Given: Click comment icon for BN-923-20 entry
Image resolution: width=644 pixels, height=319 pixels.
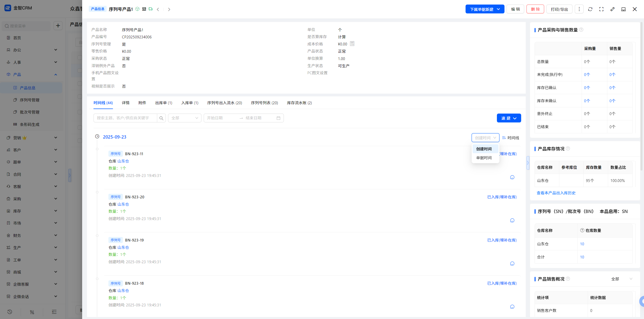Looking at the screenshot, I should [x=512, y=220].
